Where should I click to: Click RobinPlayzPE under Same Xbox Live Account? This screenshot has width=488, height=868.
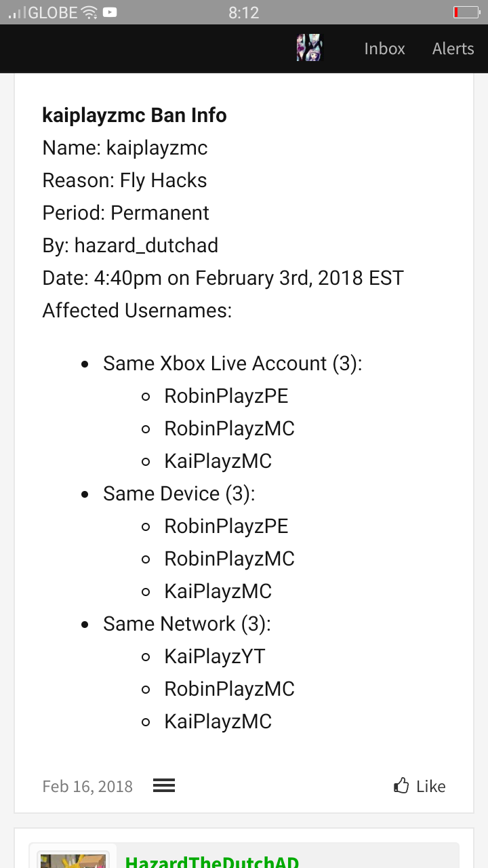click(x=226, y=396)
